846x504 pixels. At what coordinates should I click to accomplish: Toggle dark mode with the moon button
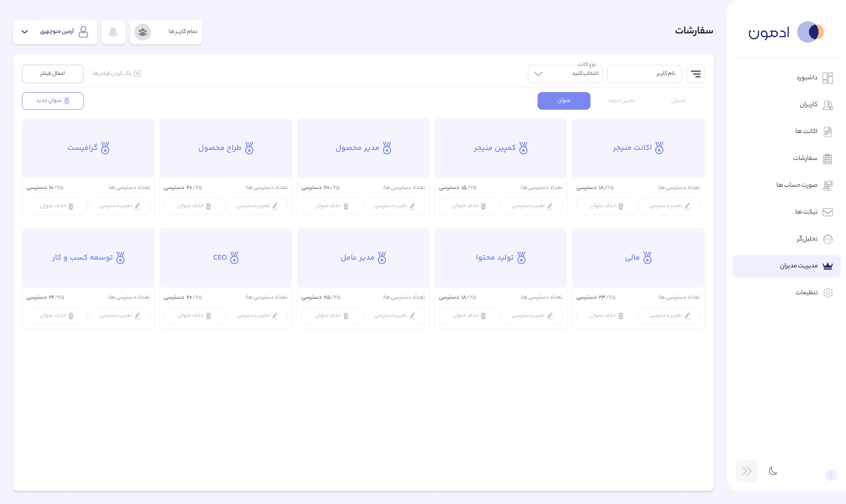(x=773, y=471)
